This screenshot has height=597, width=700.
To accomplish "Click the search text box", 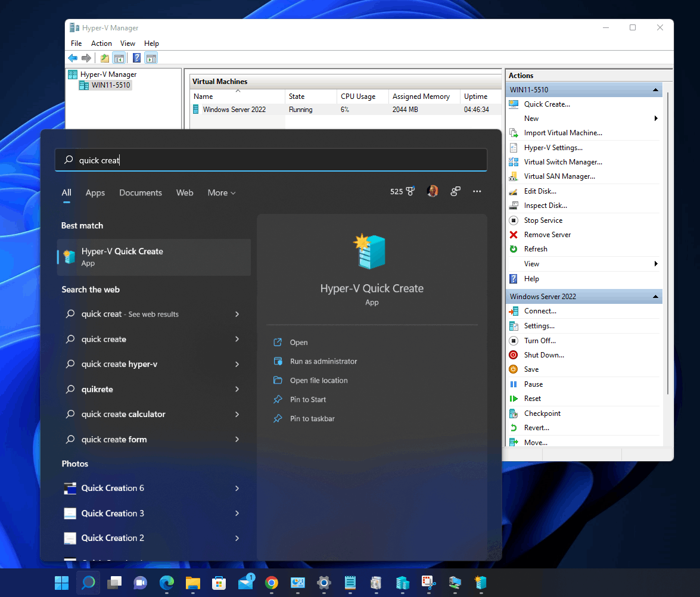I will 271,160.
